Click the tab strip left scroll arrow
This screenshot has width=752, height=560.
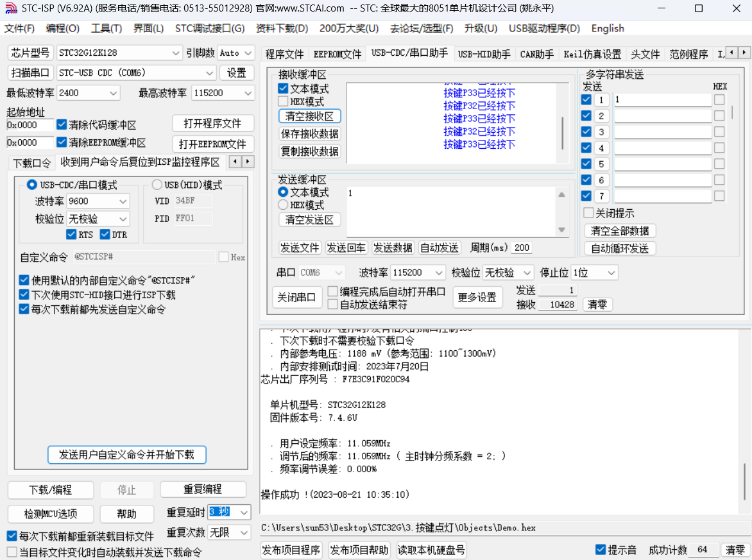(x=731, y=52)
